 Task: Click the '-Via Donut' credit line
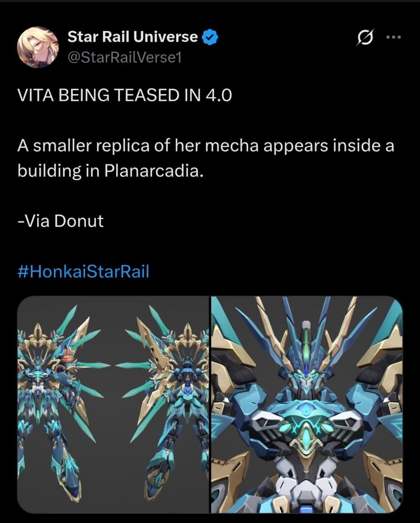(x=61, y=221)
